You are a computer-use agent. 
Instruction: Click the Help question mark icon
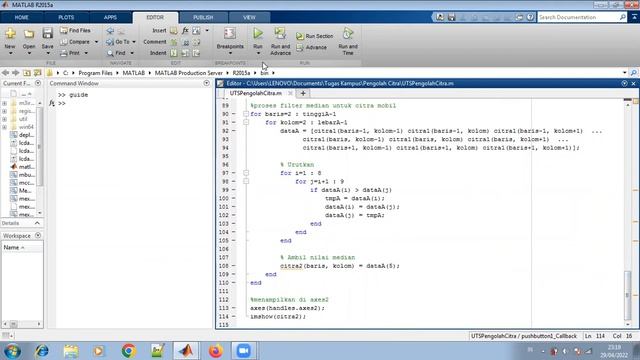(530, 17)
